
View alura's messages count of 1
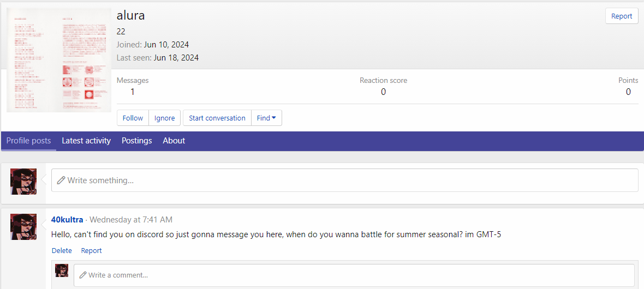tap(133, 92)
